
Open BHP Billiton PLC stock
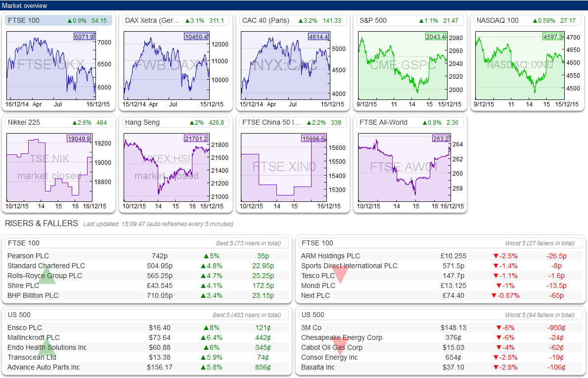click(x=33, y=295)
